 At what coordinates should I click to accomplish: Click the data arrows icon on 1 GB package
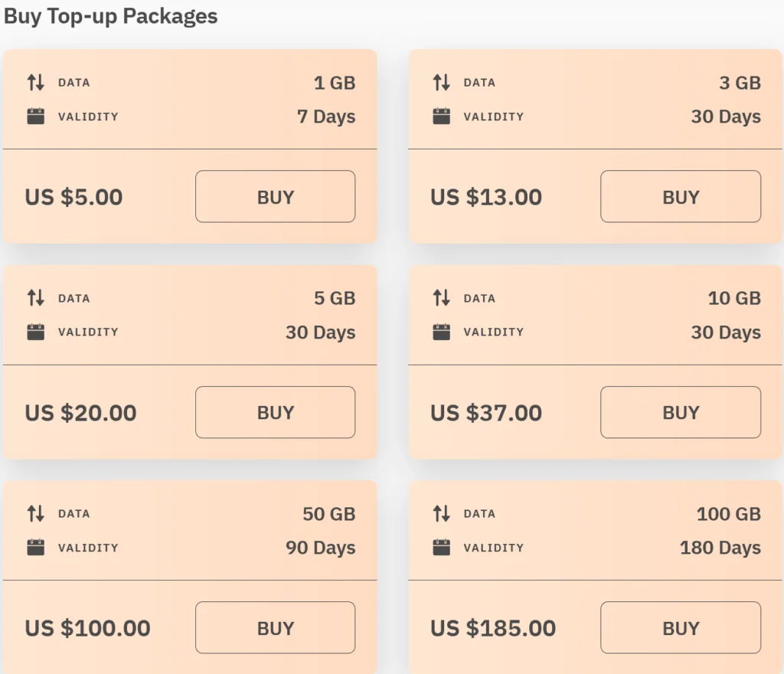36,83
